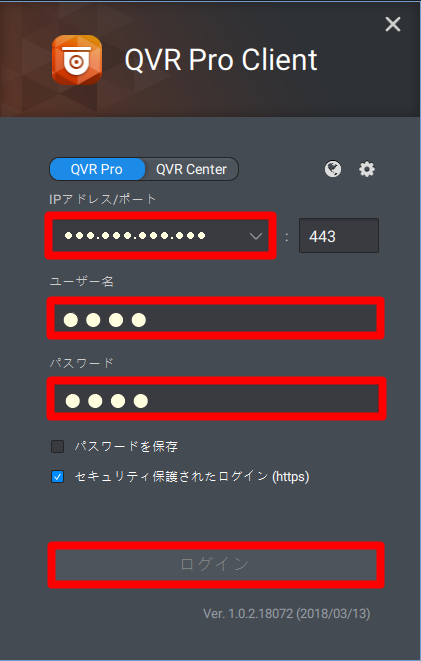
Task: Click the ユーザー名 label above the field
Action: pos(81,281)
